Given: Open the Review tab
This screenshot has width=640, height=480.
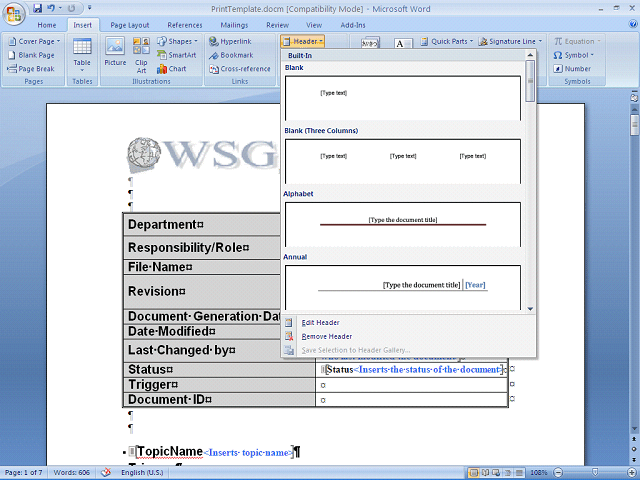Looking at the screenshot, I should (278, 25).
